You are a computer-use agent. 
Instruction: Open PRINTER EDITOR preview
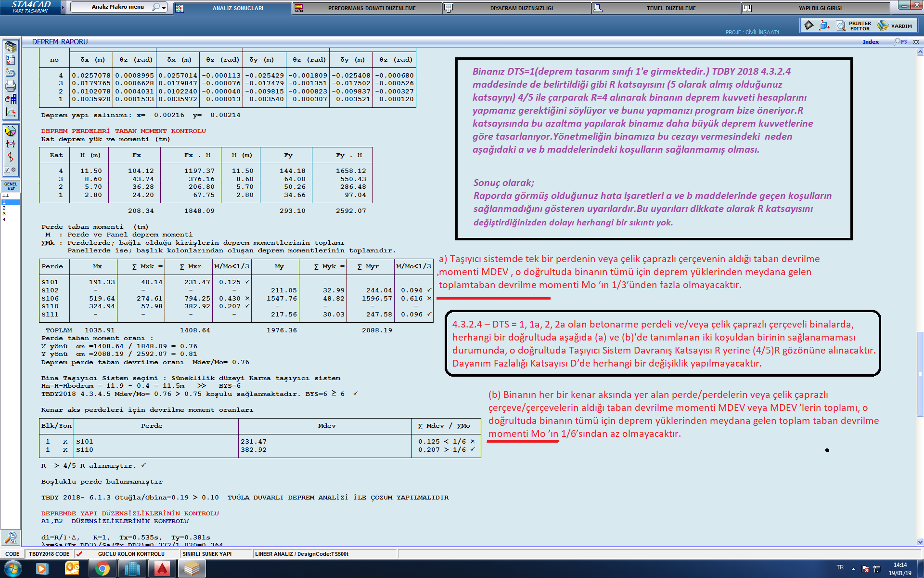[841, 26]
